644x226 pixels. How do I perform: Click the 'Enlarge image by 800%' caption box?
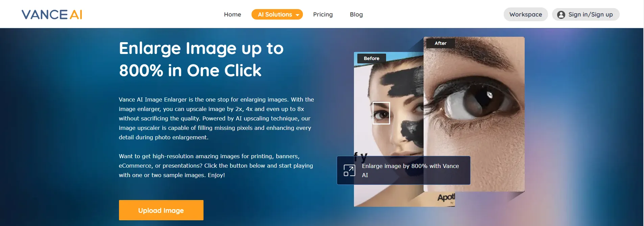403,170
